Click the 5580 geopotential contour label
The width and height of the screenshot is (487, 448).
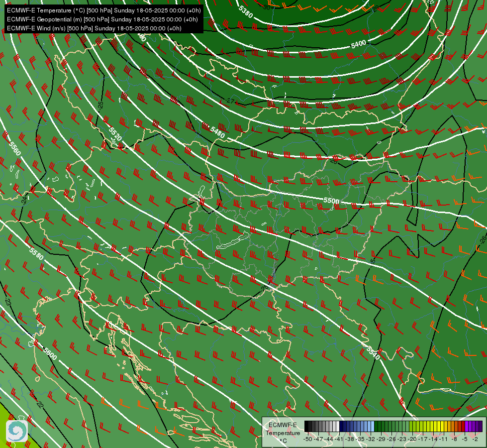(x=36, y=253)
